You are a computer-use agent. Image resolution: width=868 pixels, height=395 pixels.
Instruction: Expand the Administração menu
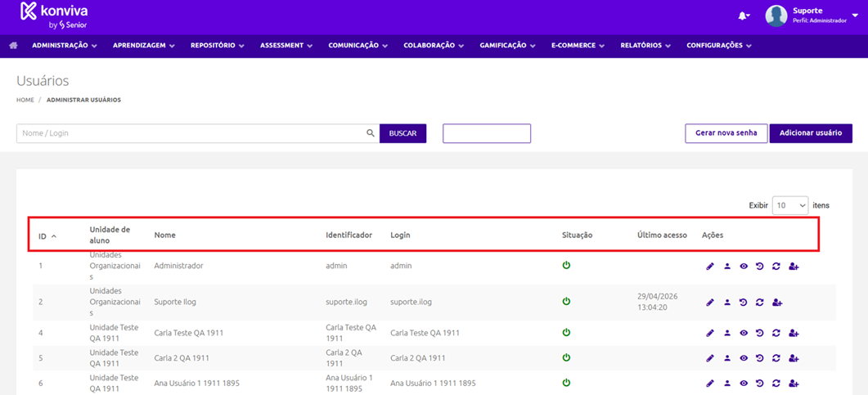click(x=65, y=46)
